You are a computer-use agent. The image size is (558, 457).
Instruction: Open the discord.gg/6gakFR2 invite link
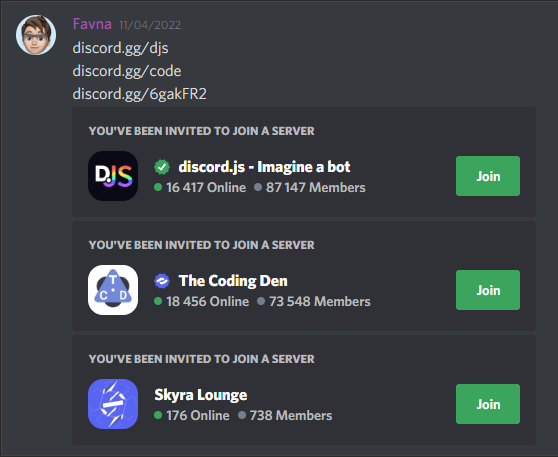140,94
